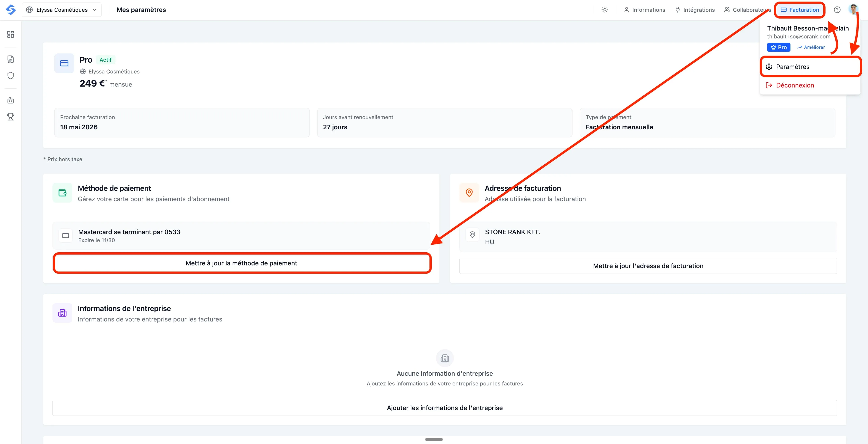Viewport: 868px width, 444px height.
Task: Click the green wallet icon for payment method
Action: [x=62, y=192]
